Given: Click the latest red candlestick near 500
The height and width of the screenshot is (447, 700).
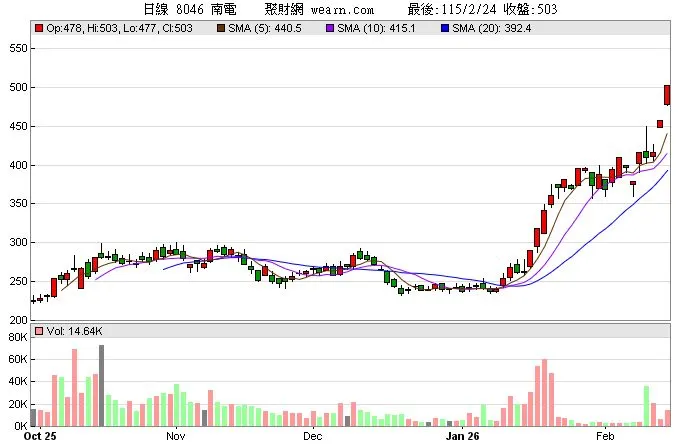Looking at the screenshot, I should 667,95.
